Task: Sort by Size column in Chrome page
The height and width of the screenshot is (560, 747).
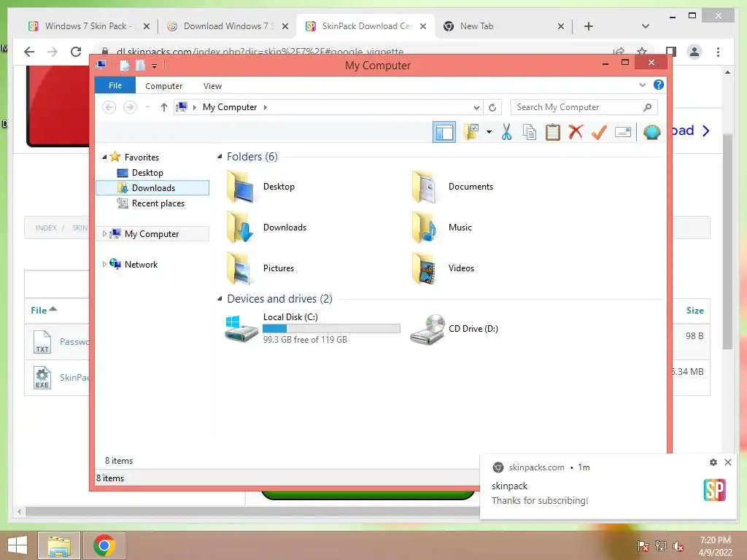Action: pyautogui.click(x=694, y=310)
